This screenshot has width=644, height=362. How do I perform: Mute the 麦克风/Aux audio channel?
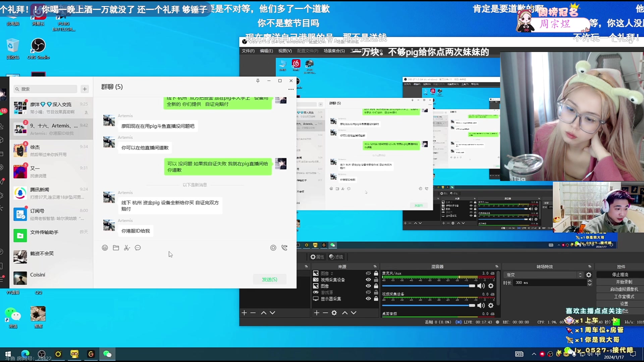click(x=481, y=286)
